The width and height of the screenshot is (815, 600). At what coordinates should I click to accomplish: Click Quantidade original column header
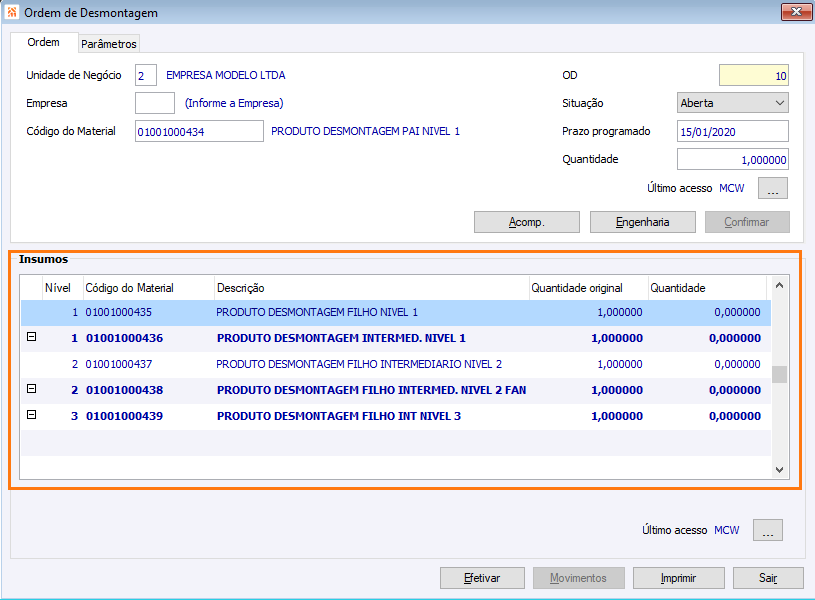pyautogui.click(x=589, y=288)
